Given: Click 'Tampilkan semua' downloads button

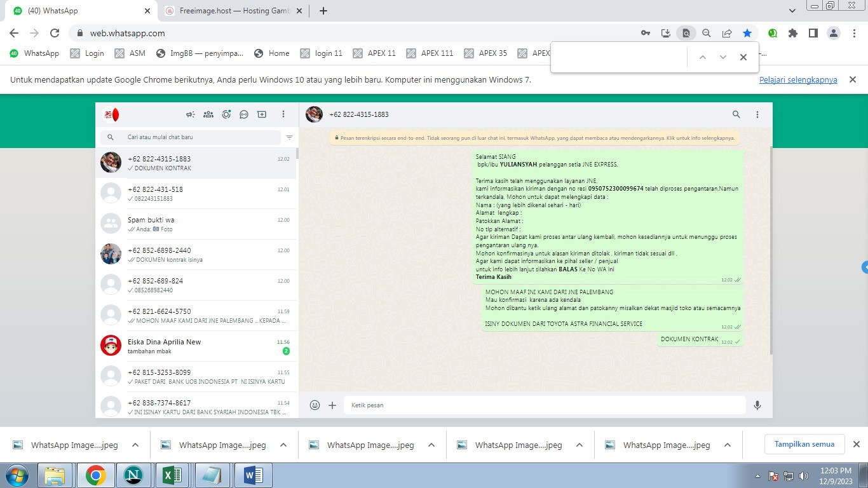Looking at the screenshot, I should [804, 444].
